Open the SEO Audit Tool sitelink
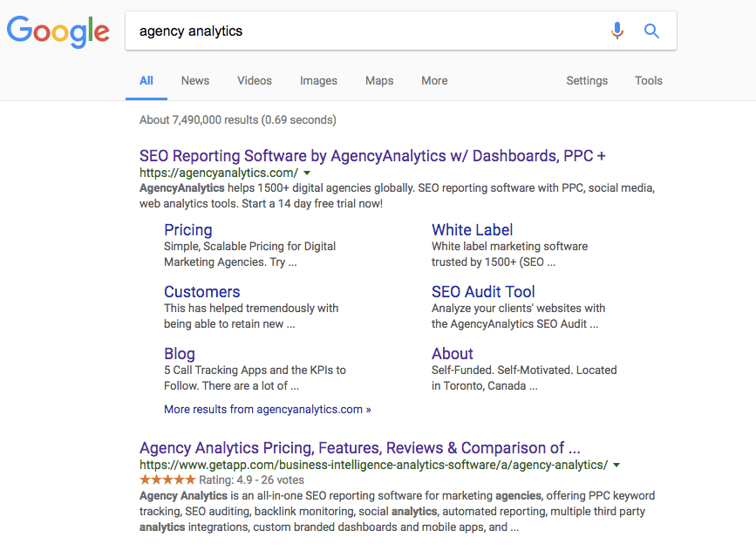 (483, 292)
